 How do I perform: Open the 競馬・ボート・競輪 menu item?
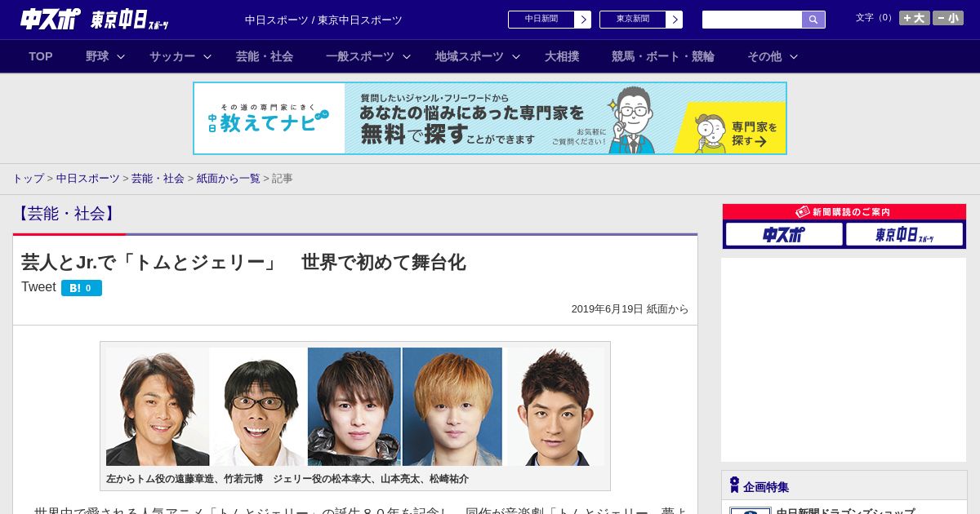(663, 56)
